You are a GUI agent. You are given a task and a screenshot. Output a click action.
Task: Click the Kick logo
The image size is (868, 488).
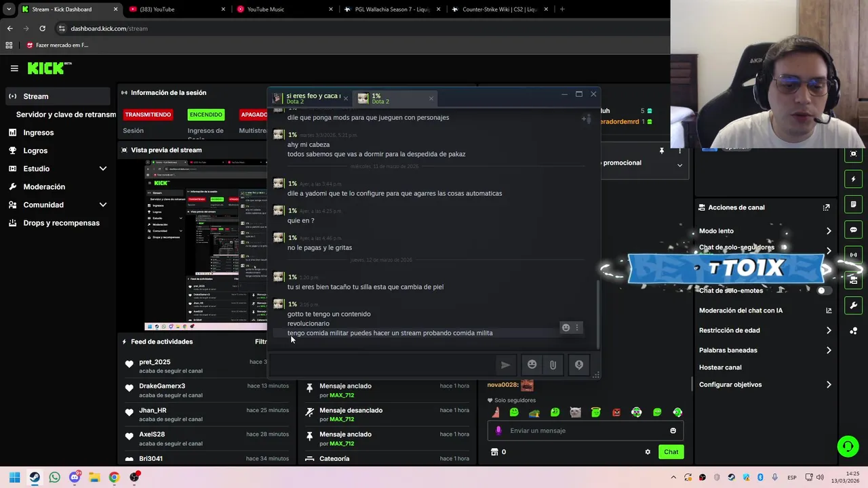click(50, 68)
